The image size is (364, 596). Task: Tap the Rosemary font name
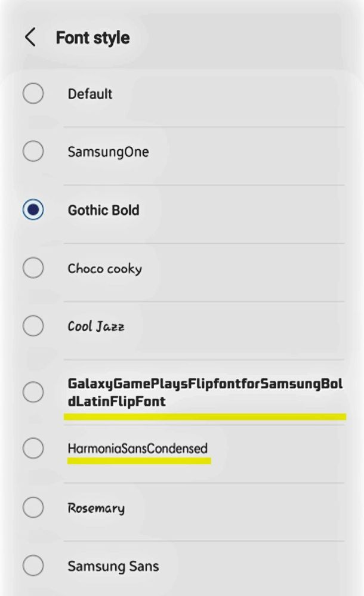tap(96, 508)
